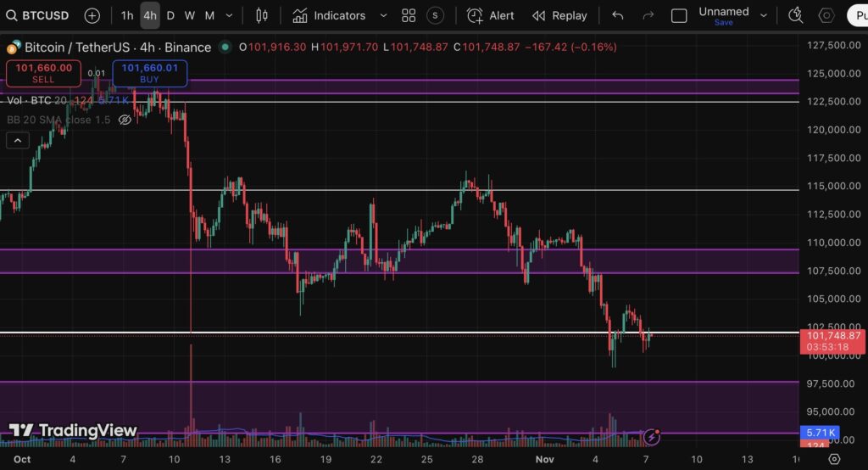
Task: Toggle the layout selection square checkbox
Action: coord(679,15)
